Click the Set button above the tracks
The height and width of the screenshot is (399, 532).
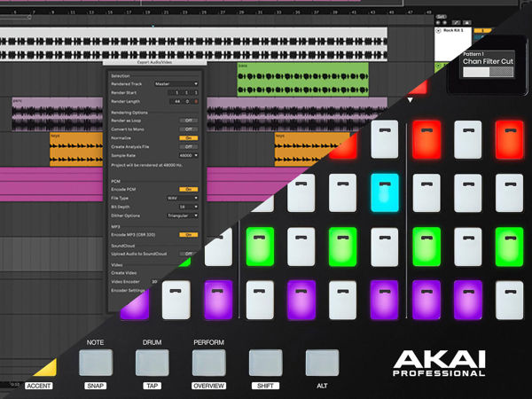pos(441,16)
